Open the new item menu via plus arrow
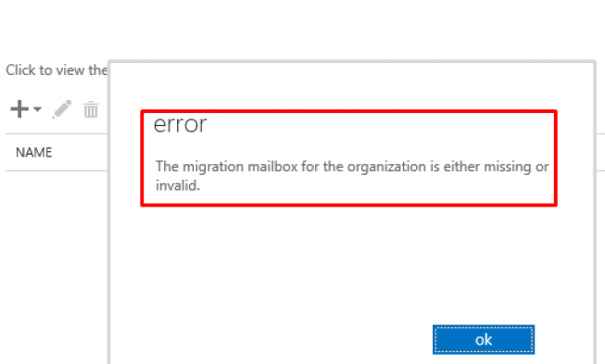Image resolution: width=605 pixels, height=364 pixels. 37,109
